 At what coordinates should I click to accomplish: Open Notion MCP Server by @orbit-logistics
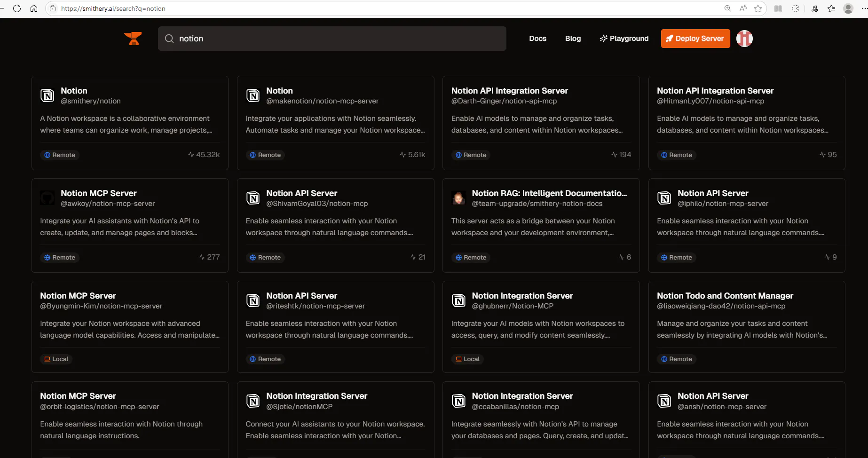130,420
